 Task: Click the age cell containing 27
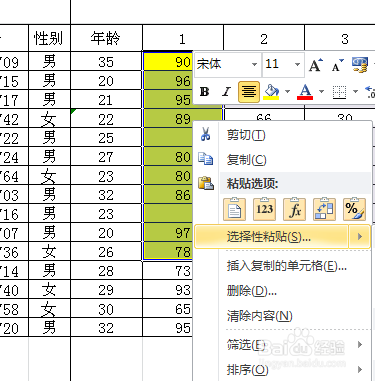(106, 156)
